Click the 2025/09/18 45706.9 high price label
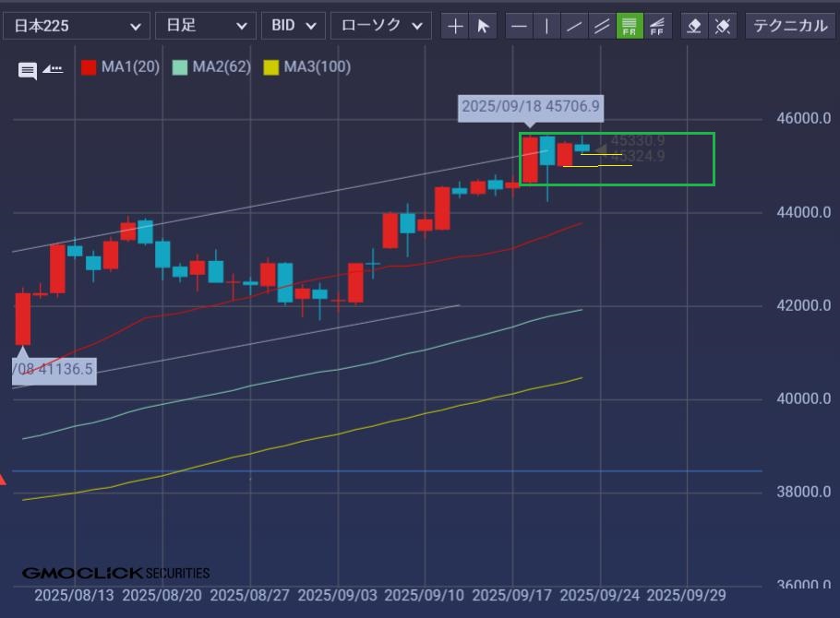 (530, 107)
